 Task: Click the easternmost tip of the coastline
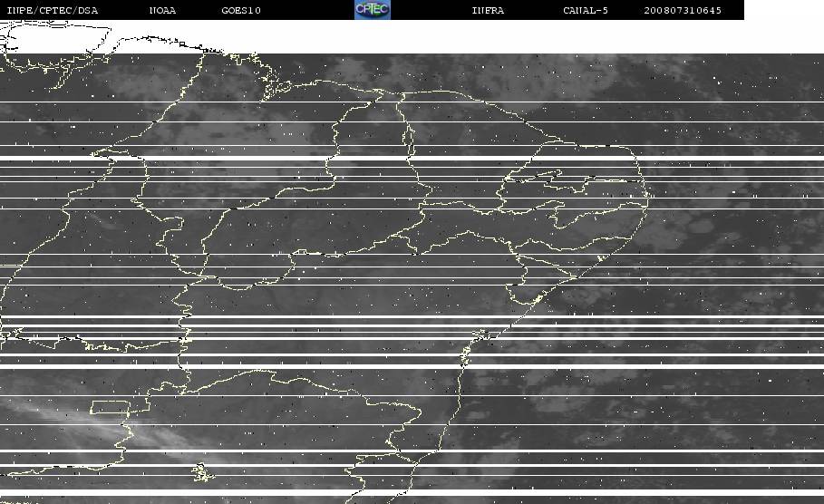click(651, 196)
